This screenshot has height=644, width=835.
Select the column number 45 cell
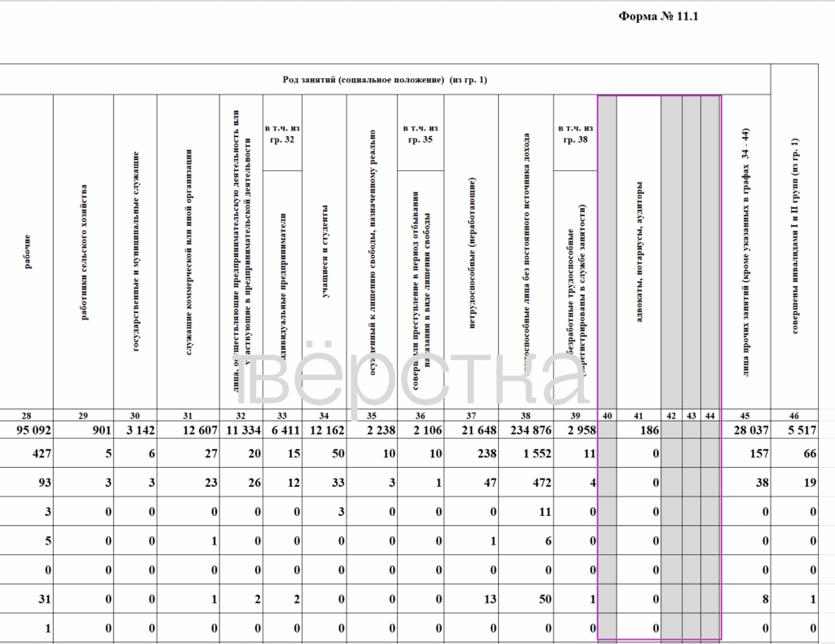[x=745, y=416]
